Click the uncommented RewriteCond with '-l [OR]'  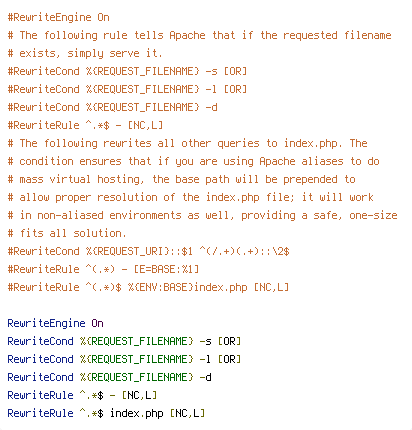coord(124,359)
